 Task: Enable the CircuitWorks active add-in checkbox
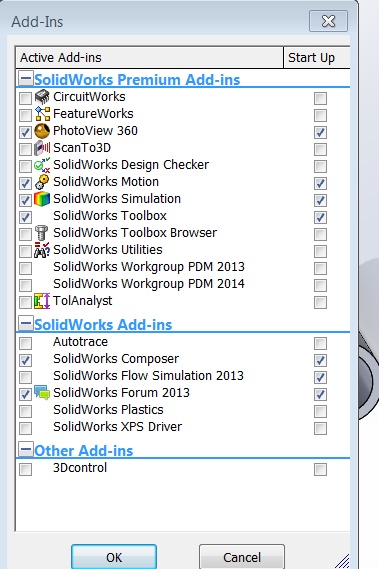tap(25, 98)
